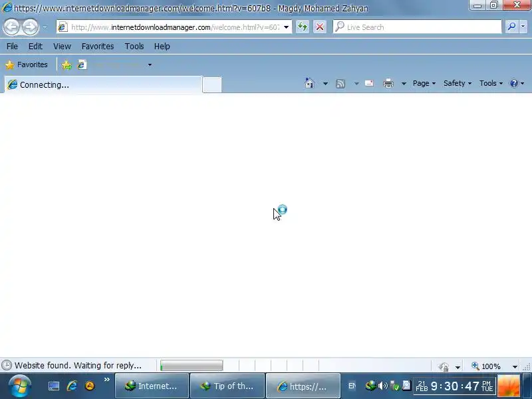Click the Read Mail envelope icon
Viewport: 532px width, 399px height.
pos(369,83)
